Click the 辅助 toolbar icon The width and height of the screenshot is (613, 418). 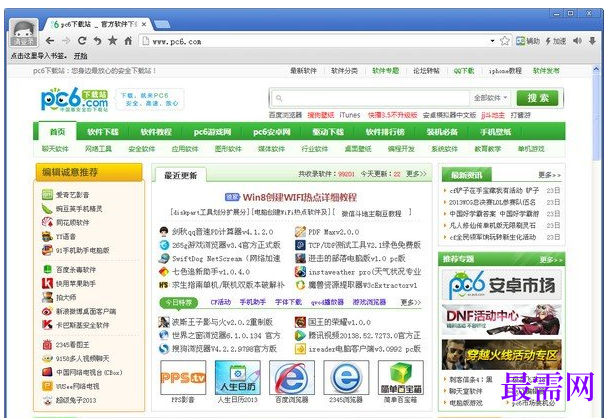point(527,41)
